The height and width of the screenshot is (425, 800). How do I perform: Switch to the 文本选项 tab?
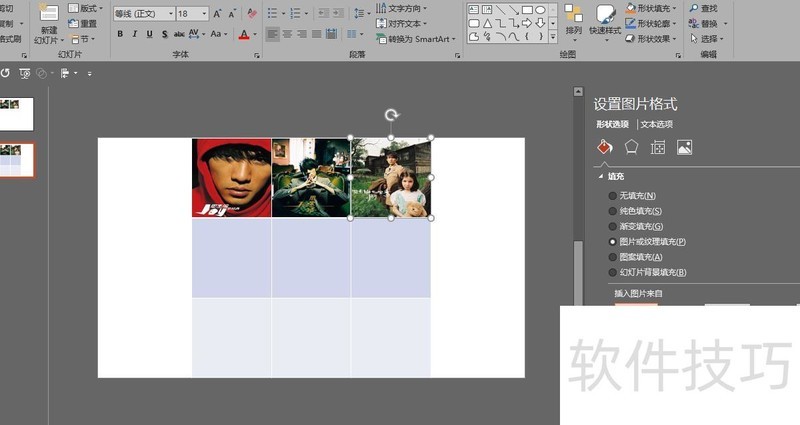[x=656, y=124]
